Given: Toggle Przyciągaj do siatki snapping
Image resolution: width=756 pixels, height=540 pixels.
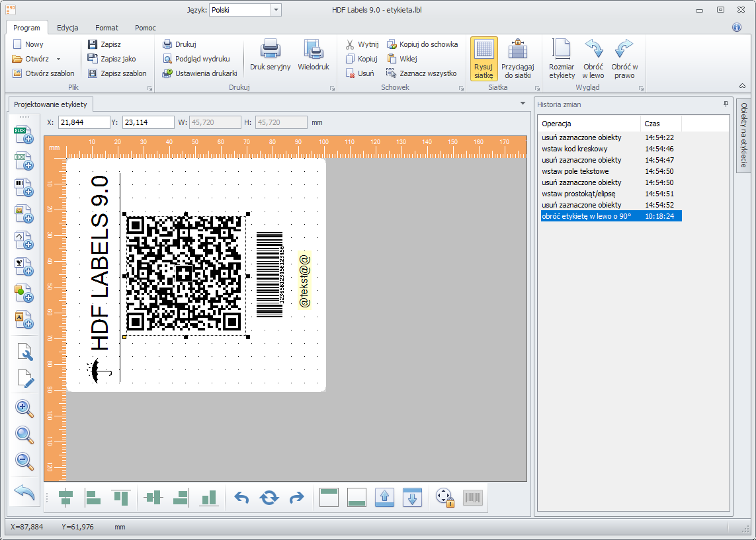Looking at the screenshot, I should (x=518, y=59).
